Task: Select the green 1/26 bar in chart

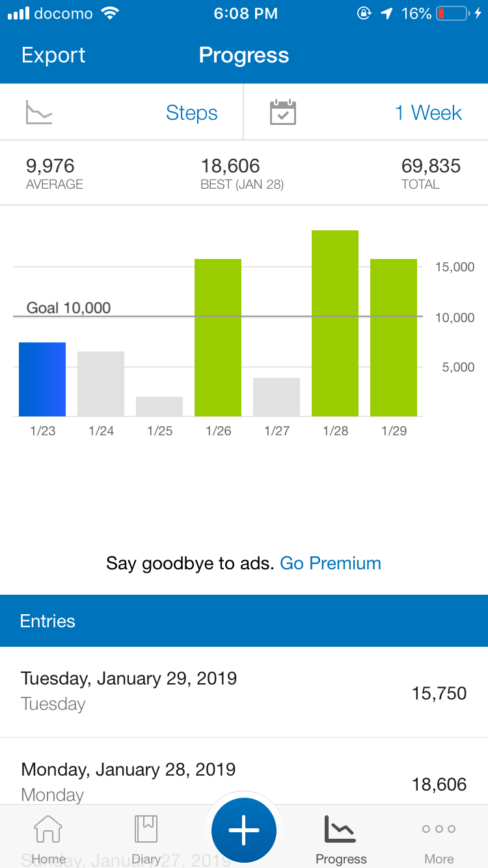Action: 218,338
